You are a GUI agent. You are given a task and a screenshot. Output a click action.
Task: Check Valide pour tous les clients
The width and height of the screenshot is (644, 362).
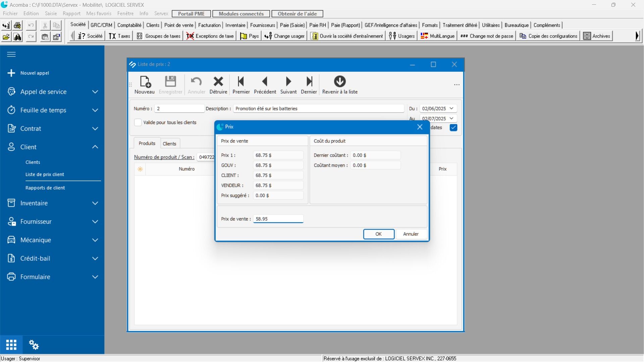138,122
